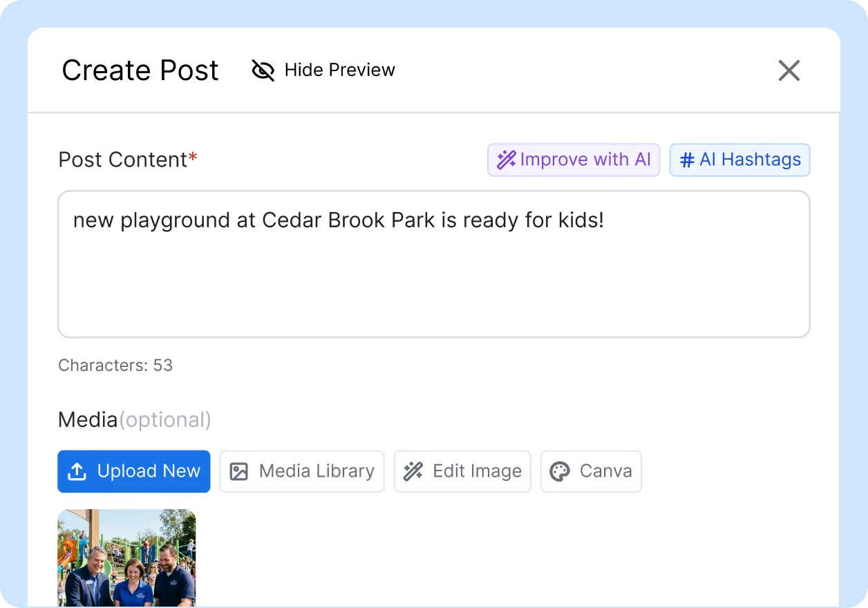Click the palette icon in the Canva button
The width and height of the screenshot is (868, 608).
(x=559, y=472)
